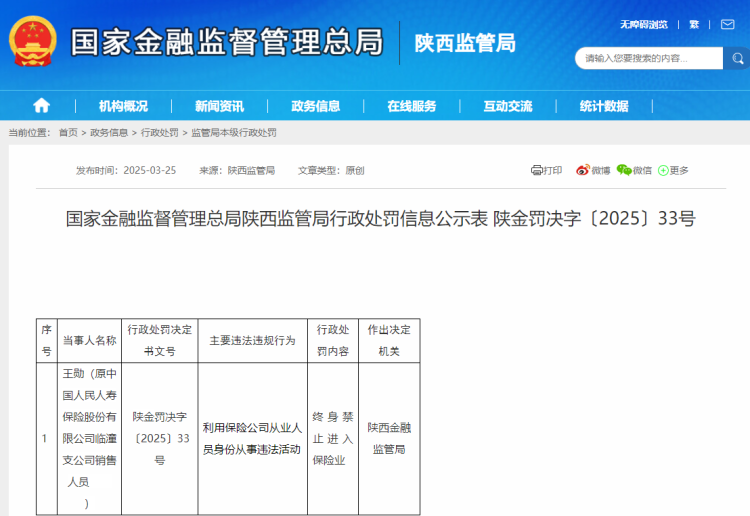This screenshot has height=516, width=750.
Task: Open the 机构概况 menu
Action: pos(123,106)
